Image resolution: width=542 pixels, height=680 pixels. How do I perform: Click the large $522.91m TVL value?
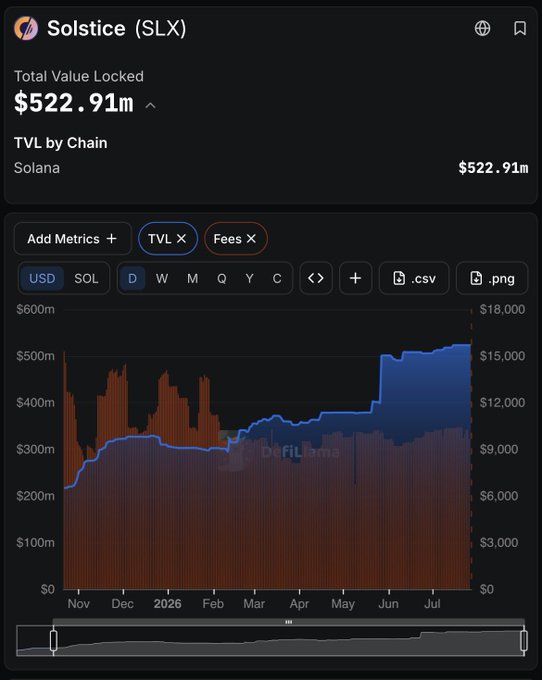pos(74,103)
